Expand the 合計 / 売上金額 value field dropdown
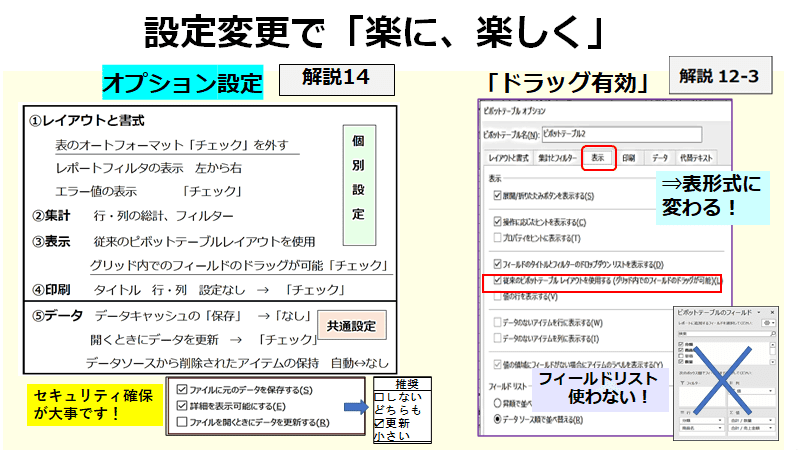809x450 pixels. [x=770, y=428]
